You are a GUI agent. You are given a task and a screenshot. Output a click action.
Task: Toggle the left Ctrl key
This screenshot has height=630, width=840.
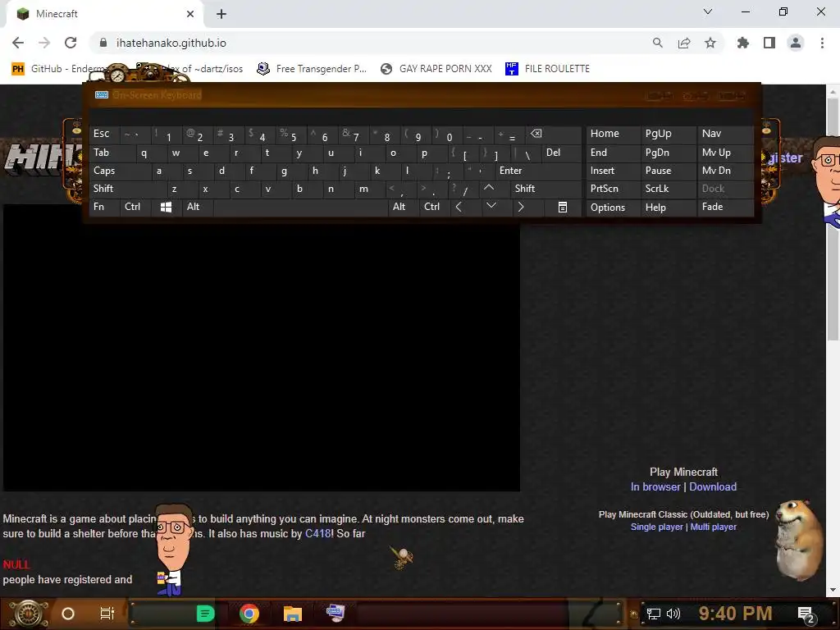coord(136,207)
